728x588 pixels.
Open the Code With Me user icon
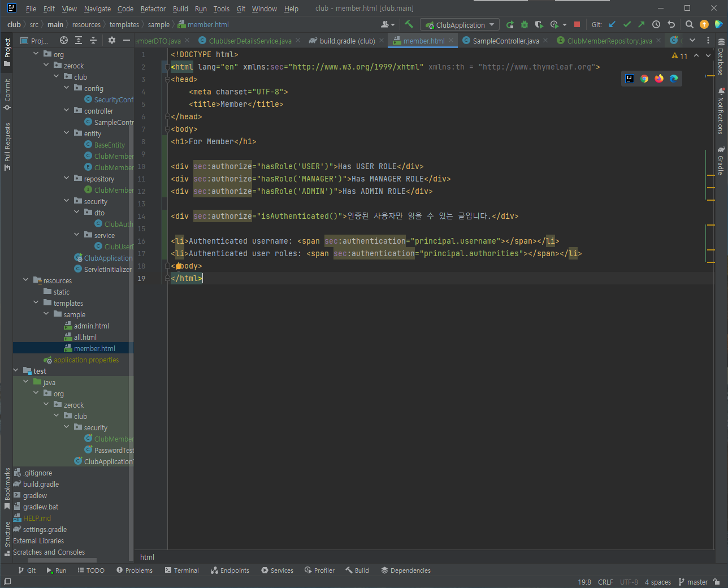(388, 24)
